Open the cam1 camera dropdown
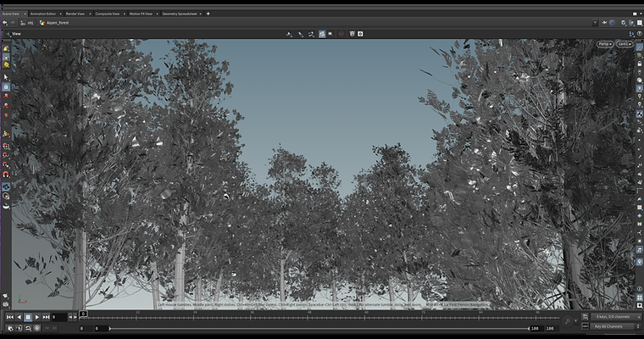This screenshot has height=339, width=644. (x=625, y=44)
